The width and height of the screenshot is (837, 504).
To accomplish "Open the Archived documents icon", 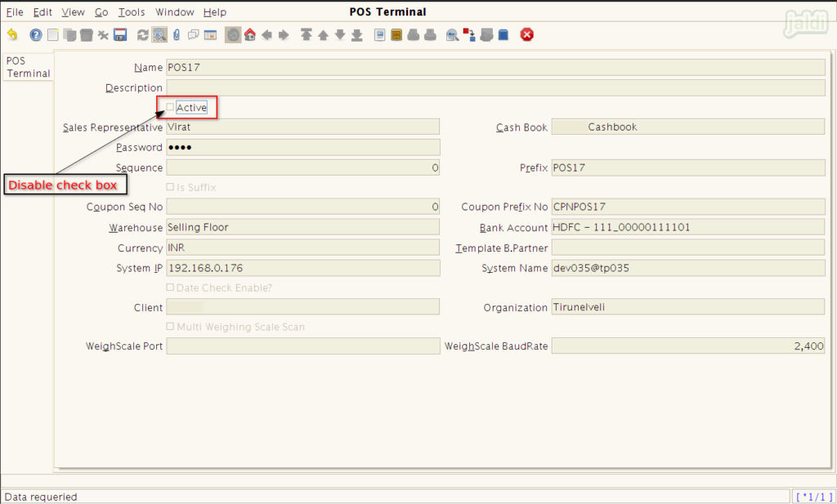I will point(396,35).
